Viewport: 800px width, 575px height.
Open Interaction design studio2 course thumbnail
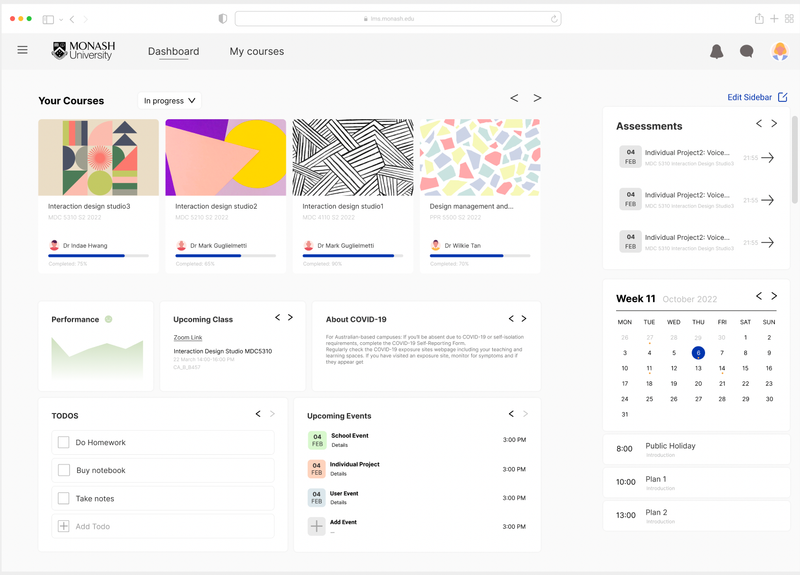pos(226,157)
